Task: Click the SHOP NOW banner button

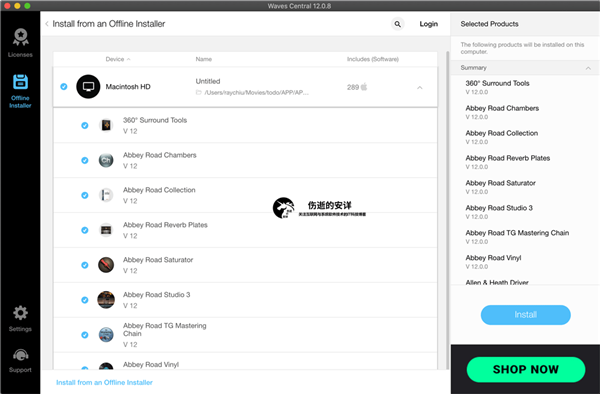Action: (526, 369)
